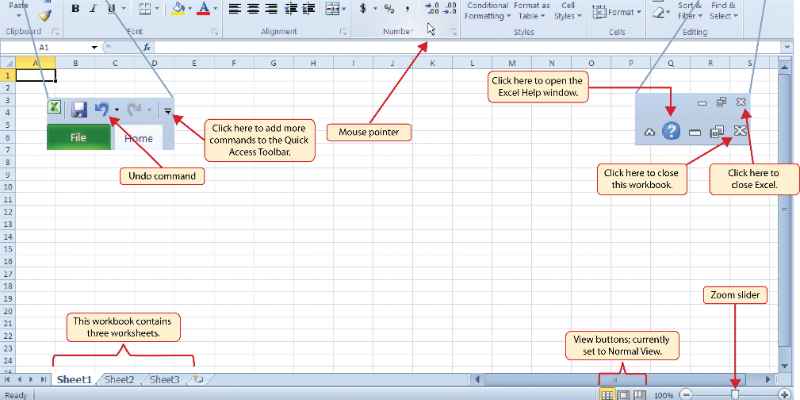Screen dimensions: 800x400
Task: Switch to Page Break Preview in the status bar
Action: (x=640, y=395)
